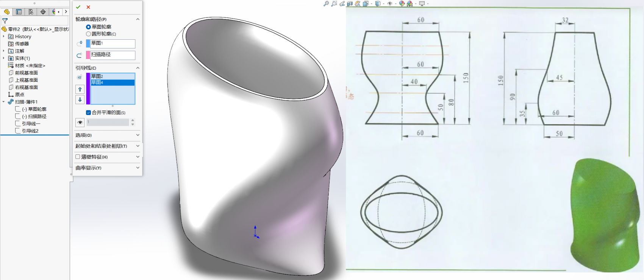Open the Section View tool
Image resolution: width=644 pixels, height=280 pixels.
(350, 4)
